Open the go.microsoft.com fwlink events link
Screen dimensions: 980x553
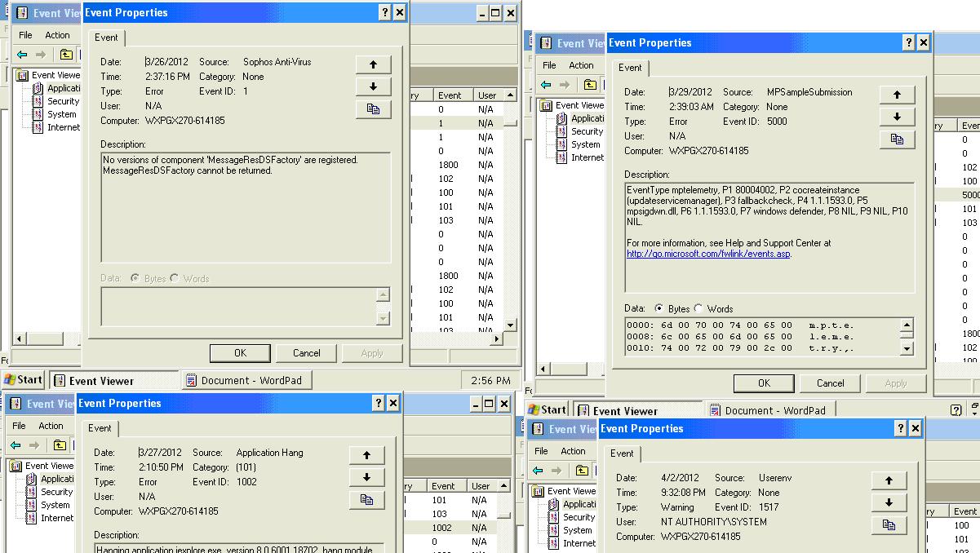coord(708,254)
